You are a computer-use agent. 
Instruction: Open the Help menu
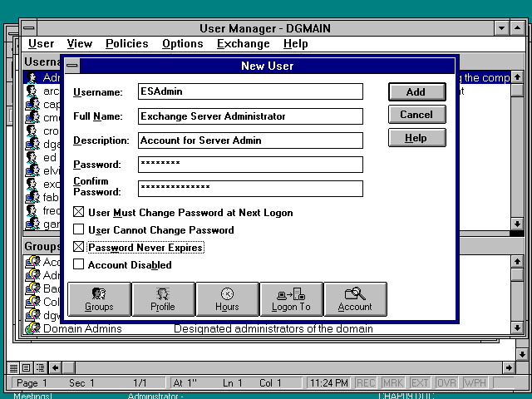pos(296,44)
